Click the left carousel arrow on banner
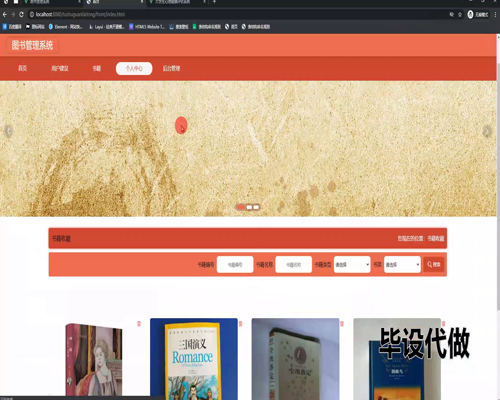Screen dimensions: 500x400 (8, 131)
